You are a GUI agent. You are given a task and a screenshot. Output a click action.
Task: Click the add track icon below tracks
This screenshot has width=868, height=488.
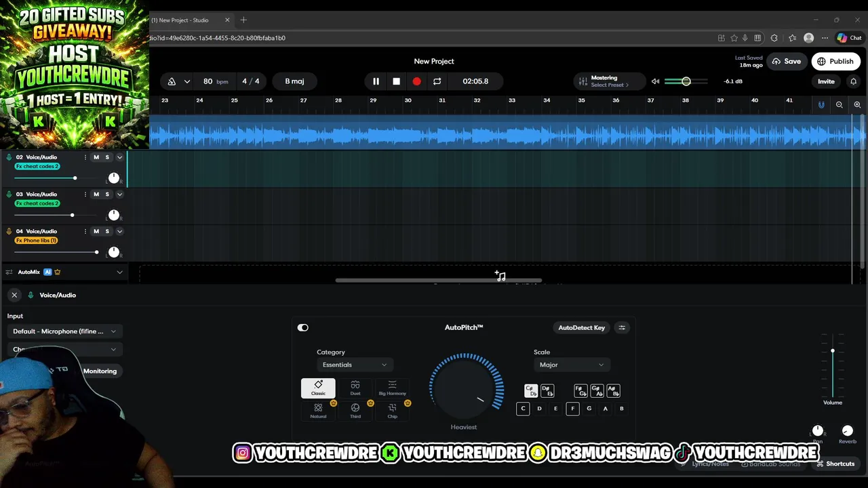coord(500,276)
